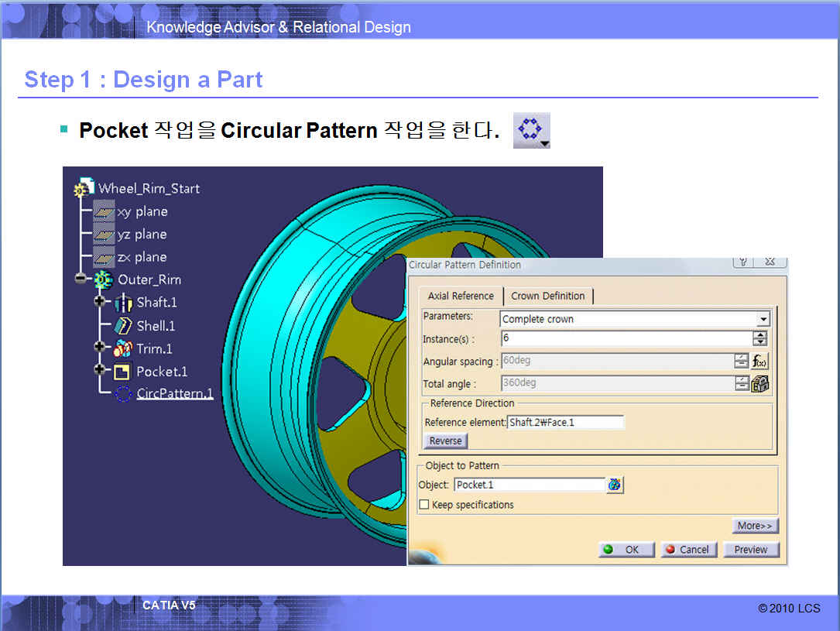This screenshot has width=840, height=631.
Task: Enable the Keep specifications checkbox
Action: click(x=424, y=505)
